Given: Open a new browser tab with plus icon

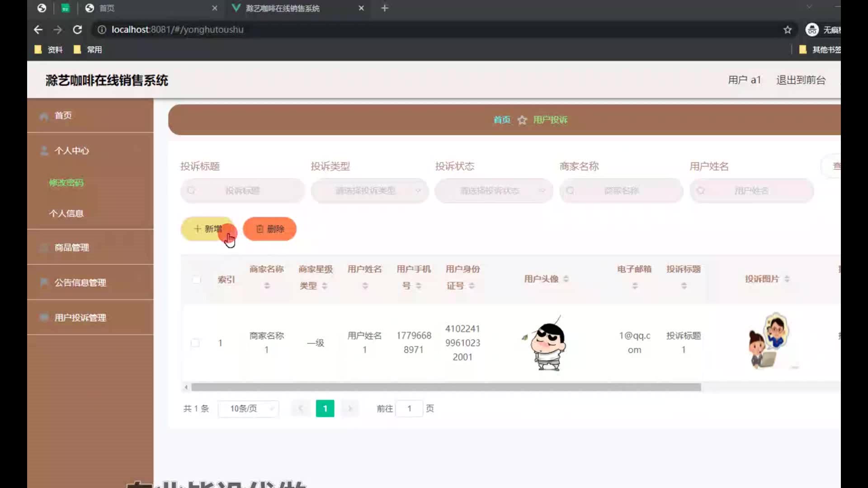Looking at the screenshot, I should tap(385, 8).
